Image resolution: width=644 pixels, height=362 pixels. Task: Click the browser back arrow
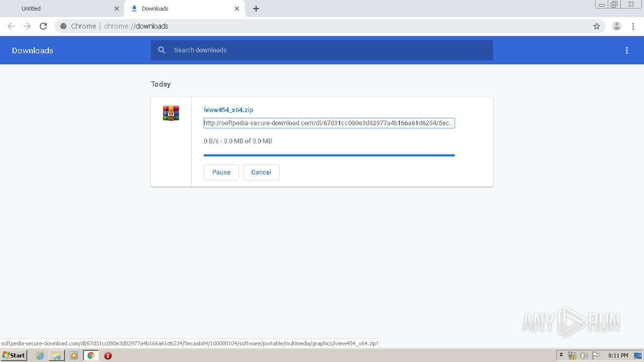click(11, 26)
